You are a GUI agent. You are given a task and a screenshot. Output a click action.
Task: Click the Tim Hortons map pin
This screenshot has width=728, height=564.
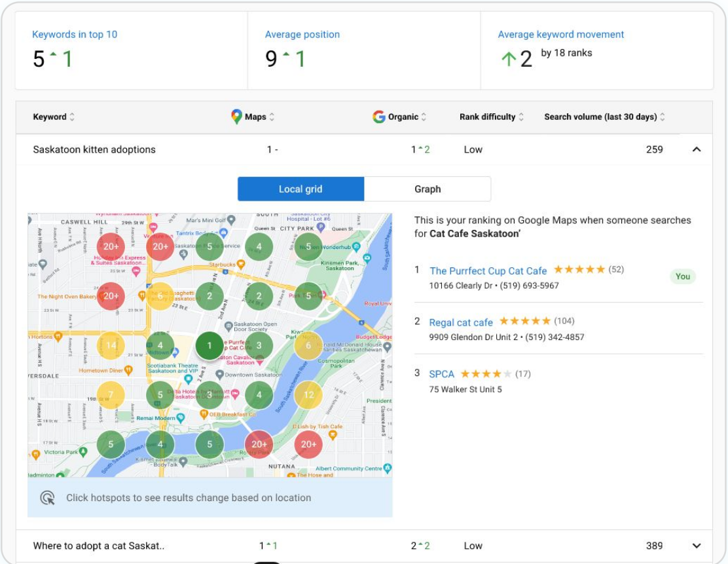pyautogui.click(x=58, y=336)
